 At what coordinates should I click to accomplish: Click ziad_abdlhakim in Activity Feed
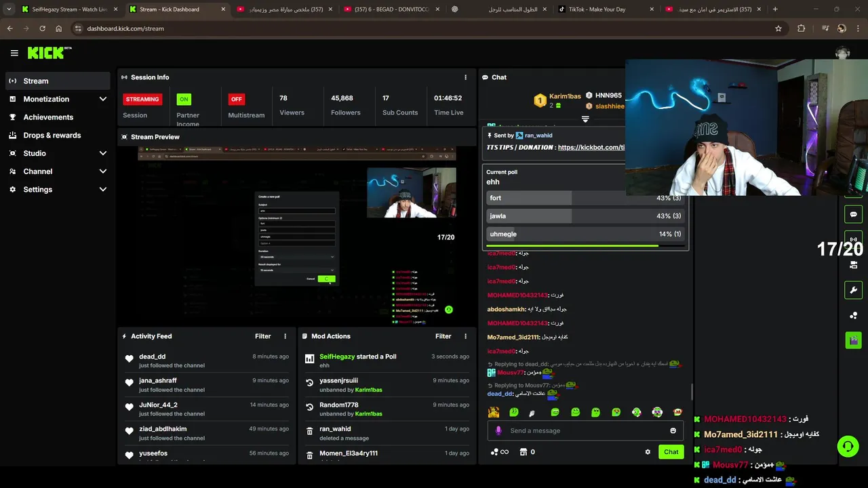click(x=163, y=429)
